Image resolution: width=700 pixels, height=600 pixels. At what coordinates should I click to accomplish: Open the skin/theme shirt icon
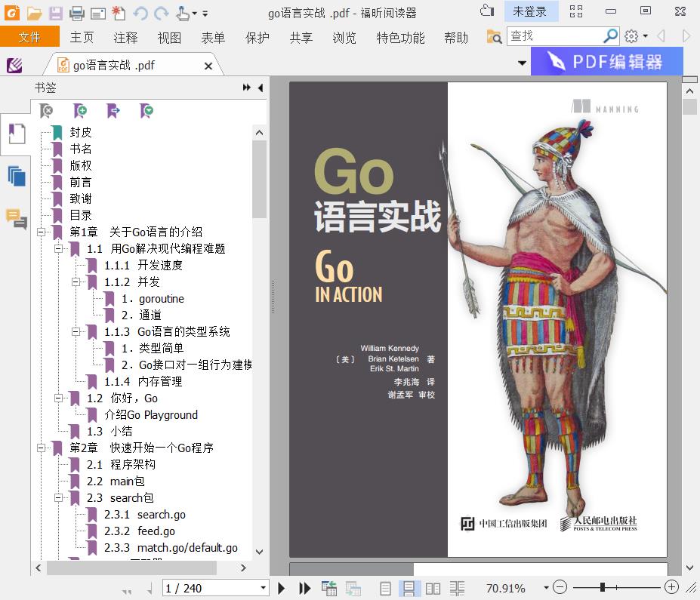point(487,11)
